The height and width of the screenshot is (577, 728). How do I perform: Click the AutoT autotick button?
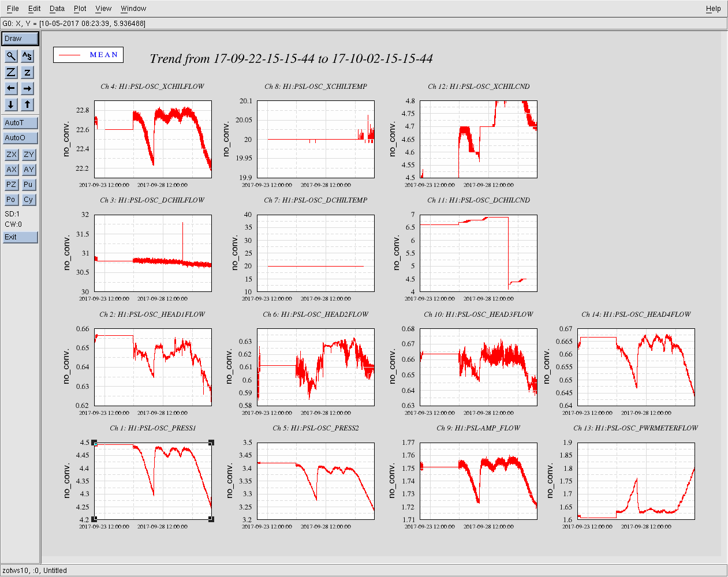pyautogui.click(x=20, y=123)
